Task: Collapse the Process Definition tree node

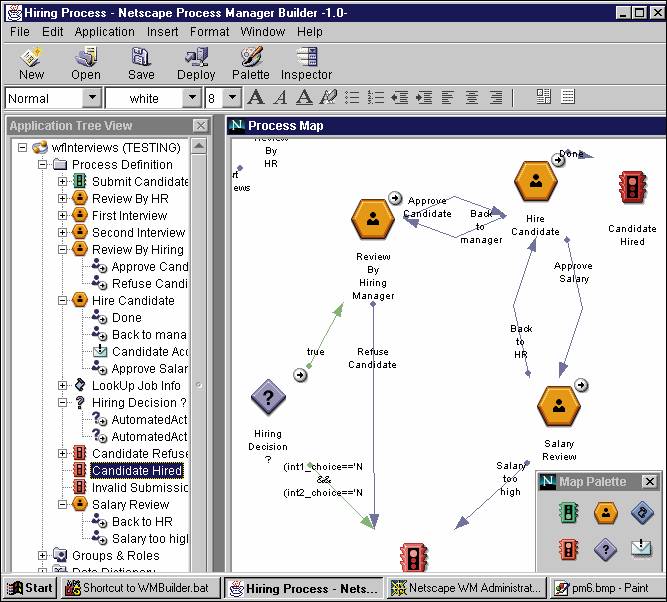Action: tap(43, 165)
